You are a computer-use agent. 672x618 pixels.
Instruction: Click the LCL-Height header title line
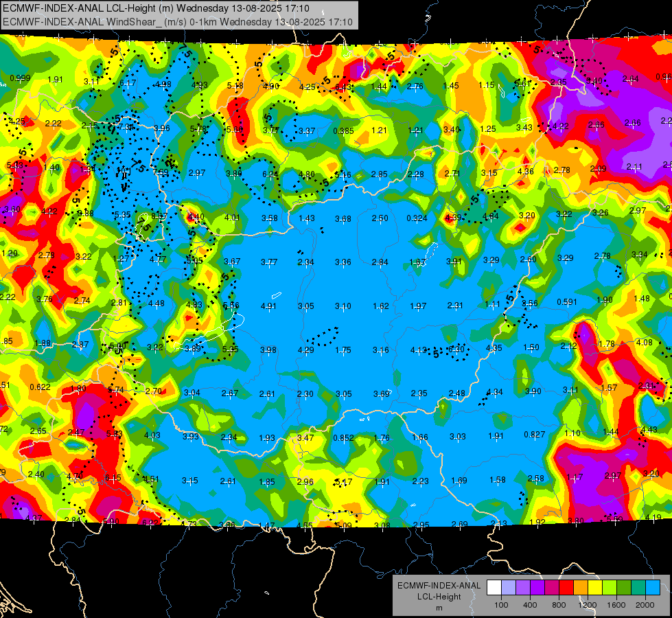pyautogui.click(x=156, y=8)
